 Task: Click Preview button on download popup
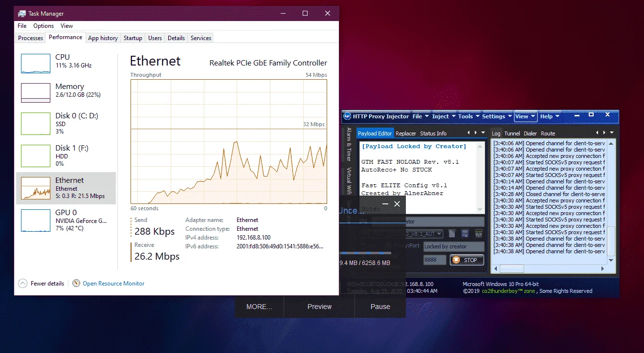(x=319, y=307)
